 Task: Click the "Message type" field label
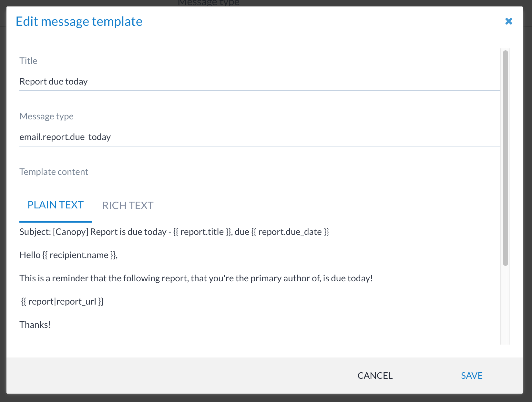tap(46, 116)
